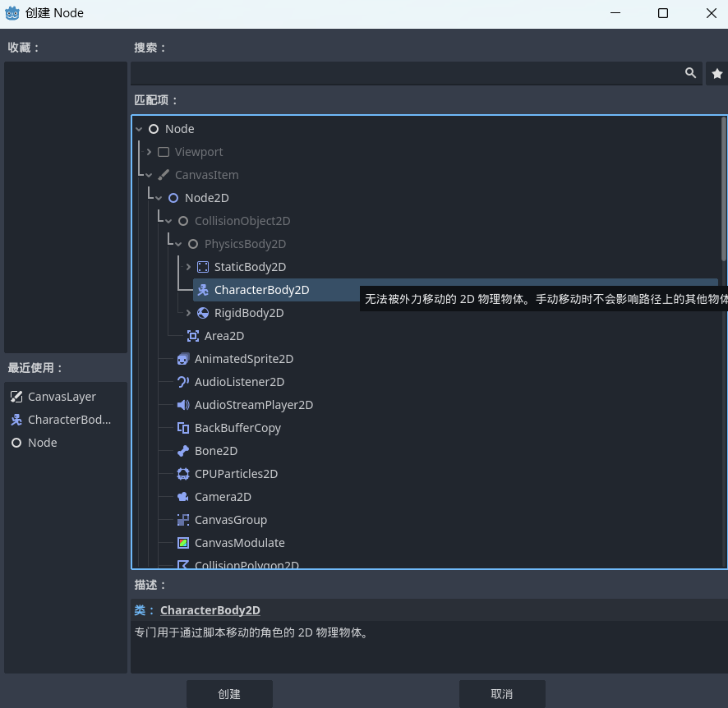728x708 pixels.
Task: Select the StaticBody2D node icon
Action: 203,267
